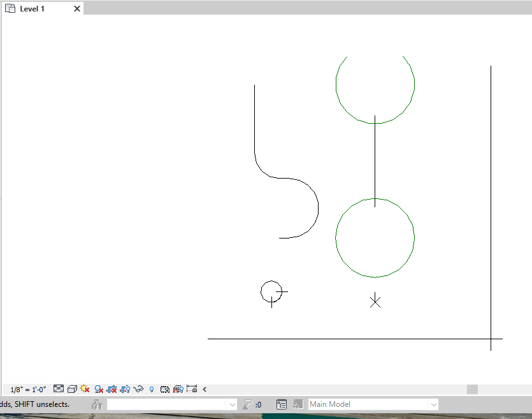532x419 pixels.
Task: Switch to the Level 1 view tab
Action: click(31, 8)
